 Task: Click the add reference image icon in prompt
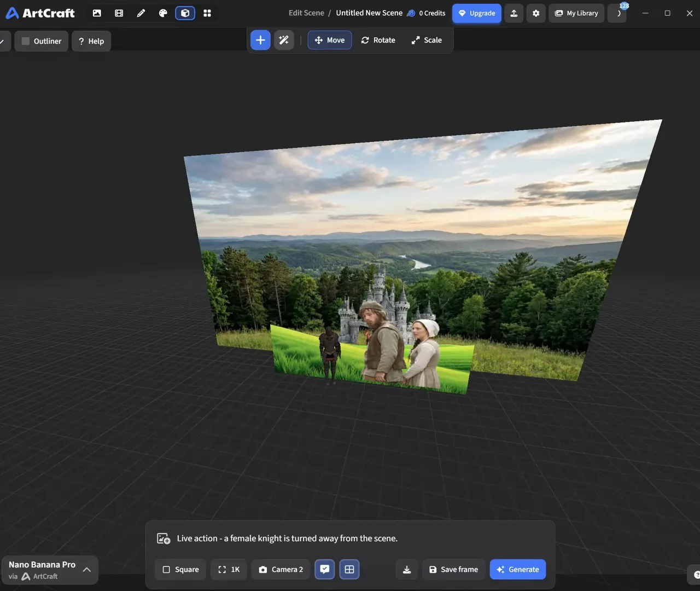(164, 538)
